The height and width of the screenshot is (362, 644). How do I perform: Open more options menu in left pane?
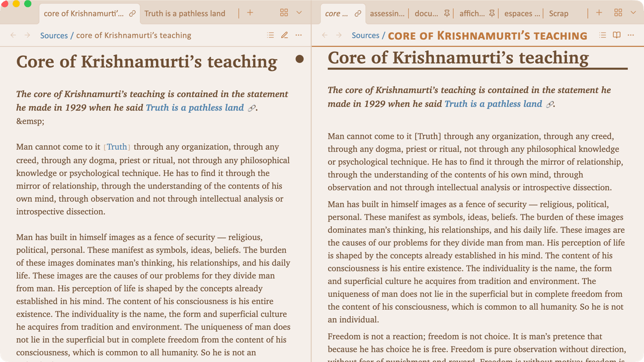point(299,35)
